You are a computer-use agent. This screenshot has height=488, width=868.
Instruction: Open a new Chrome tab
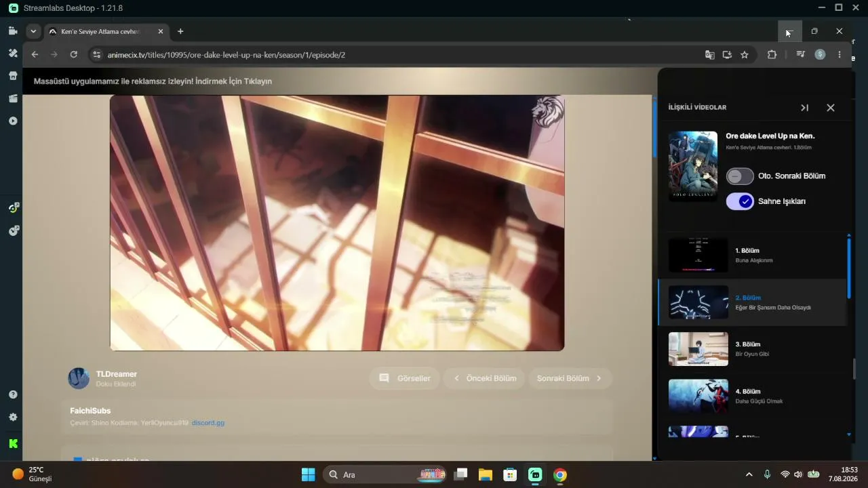(180, 31)
